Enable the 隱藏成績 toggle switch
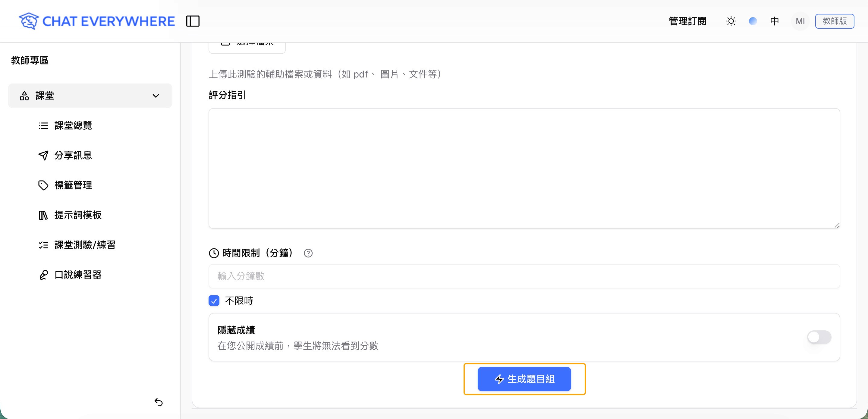 [x=819, y=337]
